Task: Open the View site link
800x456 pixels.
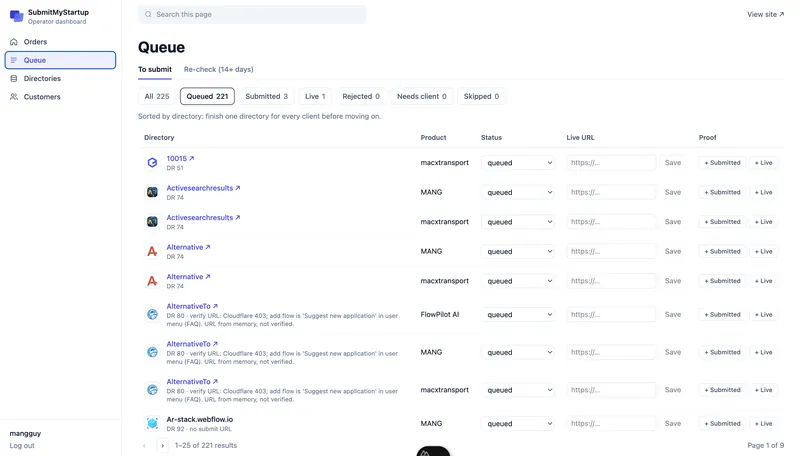Action: coord(765,14)
